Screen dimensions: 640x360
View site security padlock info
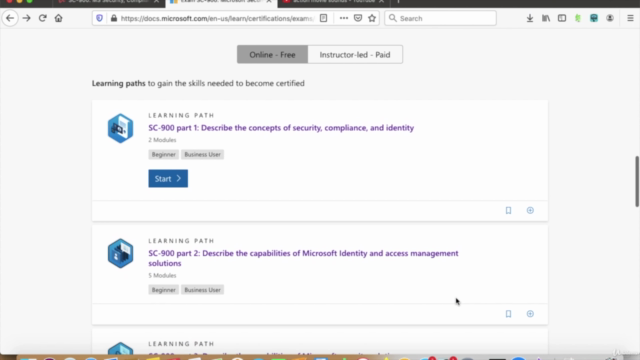coord(114,18)
